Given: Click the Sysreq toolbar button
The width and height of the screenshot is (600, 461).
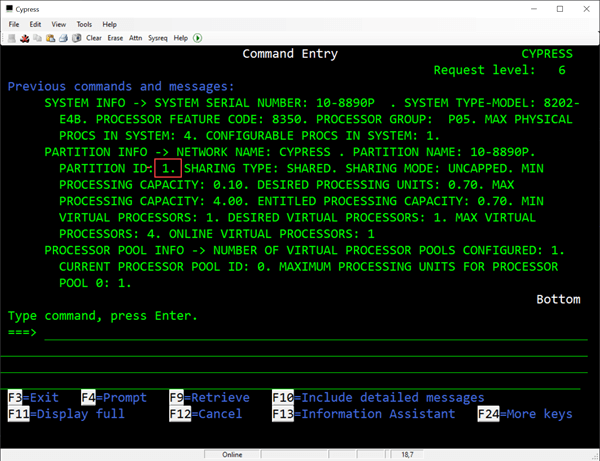Looking at the screenshot, I should point(158,38).
